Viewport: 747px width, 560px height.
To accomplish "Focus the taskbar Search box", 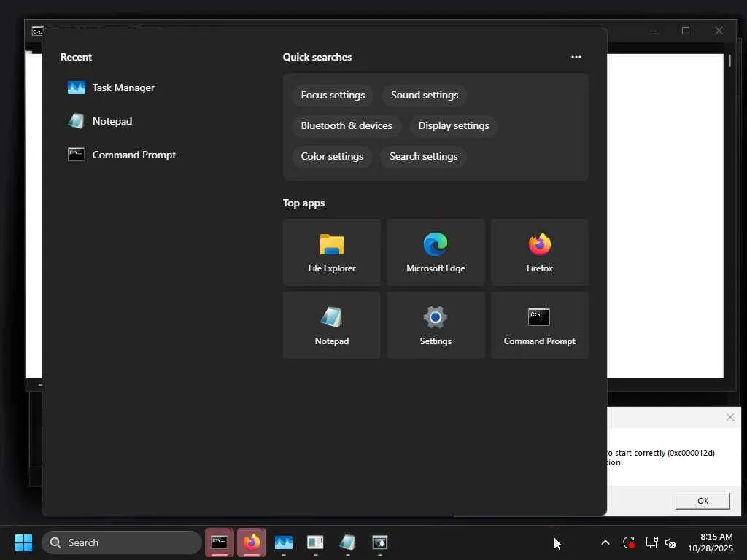I will 122,542.
